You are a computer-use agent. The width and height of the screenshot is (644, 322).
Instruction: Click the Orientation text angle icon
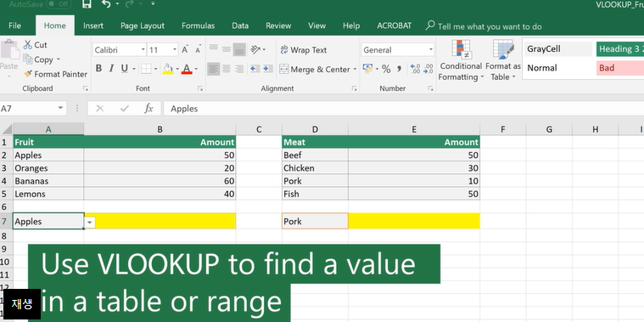click(x=256, y=49)
